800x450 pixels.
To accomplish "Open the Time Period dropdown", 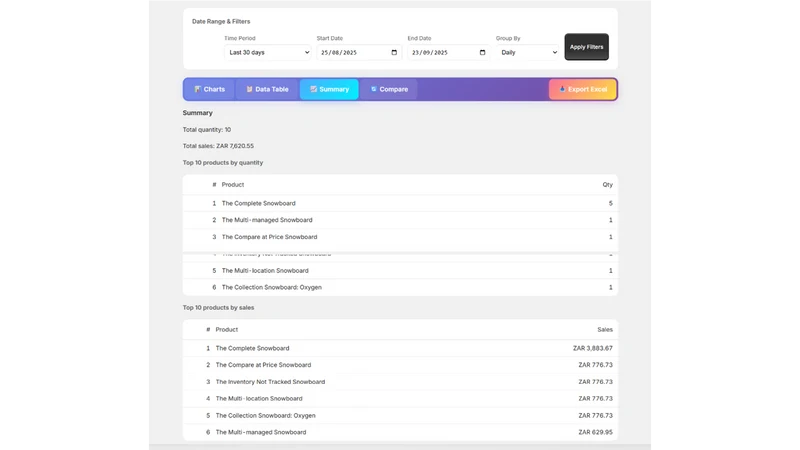I will point(268,53).
